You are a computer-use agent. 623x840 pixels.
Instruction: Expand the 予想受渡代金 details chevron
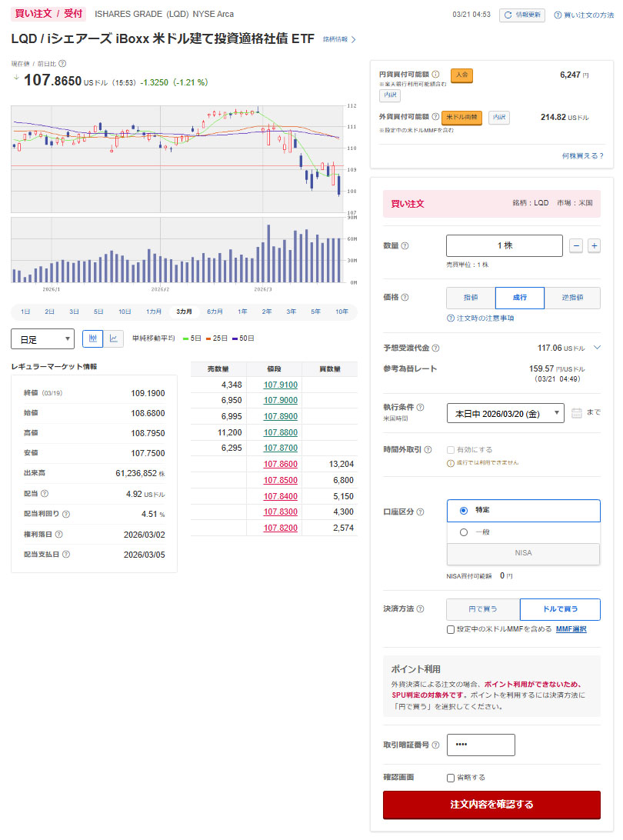596,348
